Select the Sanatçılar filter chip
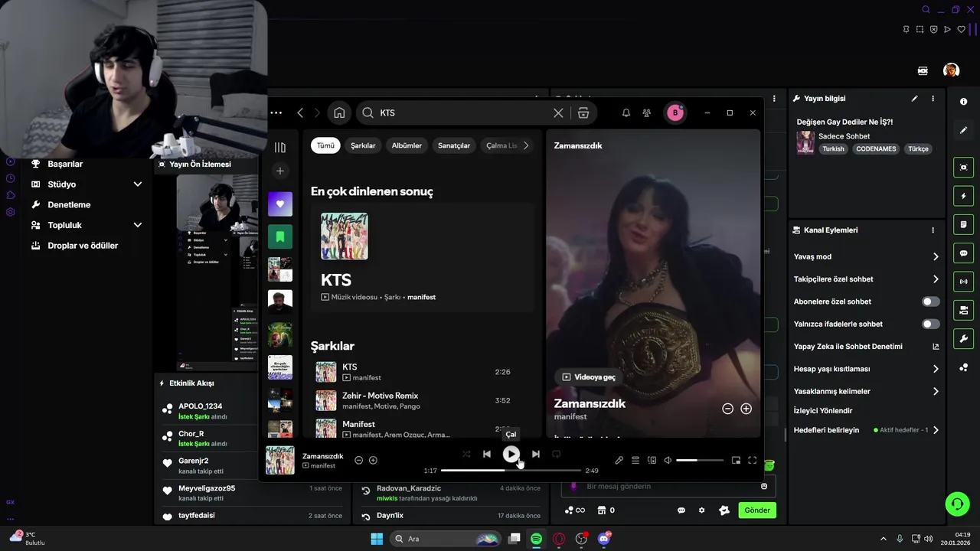 coord(454,145)
